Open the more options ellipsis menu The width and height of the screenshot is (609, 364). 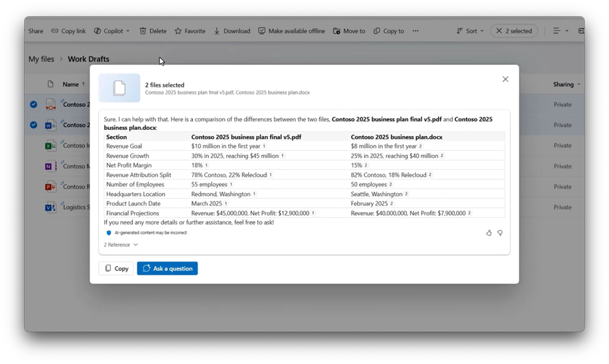[x=416, y=31]
